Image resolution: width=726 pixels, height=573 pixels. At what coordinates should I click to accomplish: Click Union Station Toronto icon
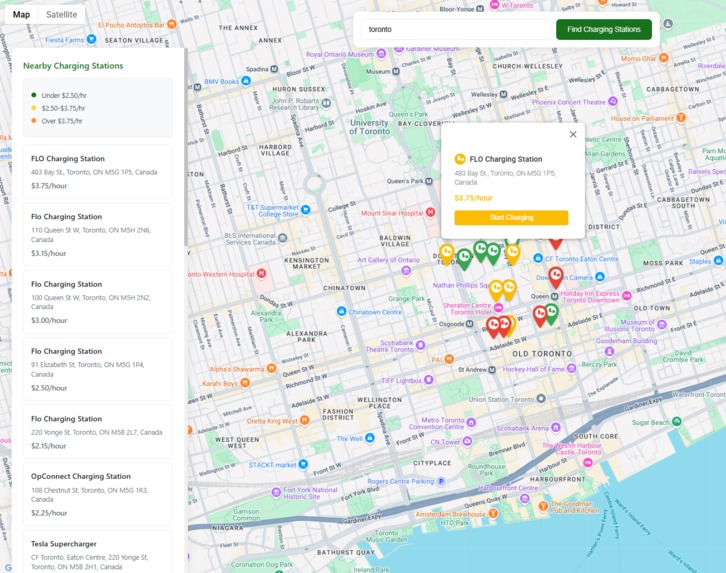point(541,399)
